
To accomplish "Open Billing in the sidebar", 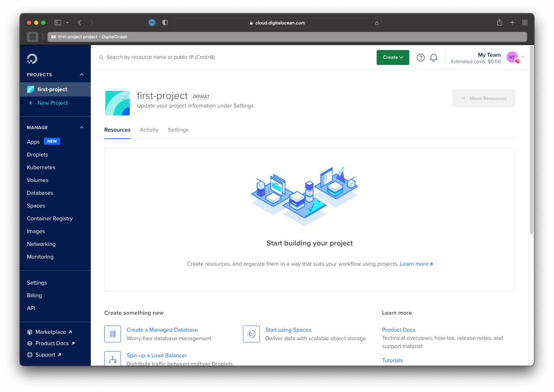I will [x=34, y=296].
